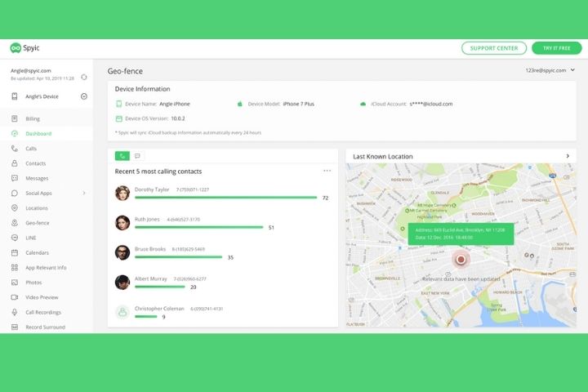
Task: Switch to the calls tab with phone icon
Action: (x=122, y=156)
